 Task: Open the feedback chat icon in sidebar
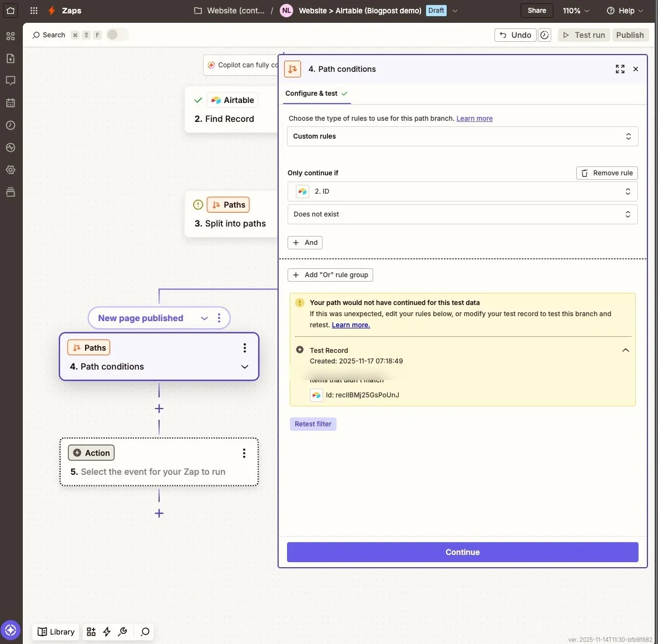[11, 81]
